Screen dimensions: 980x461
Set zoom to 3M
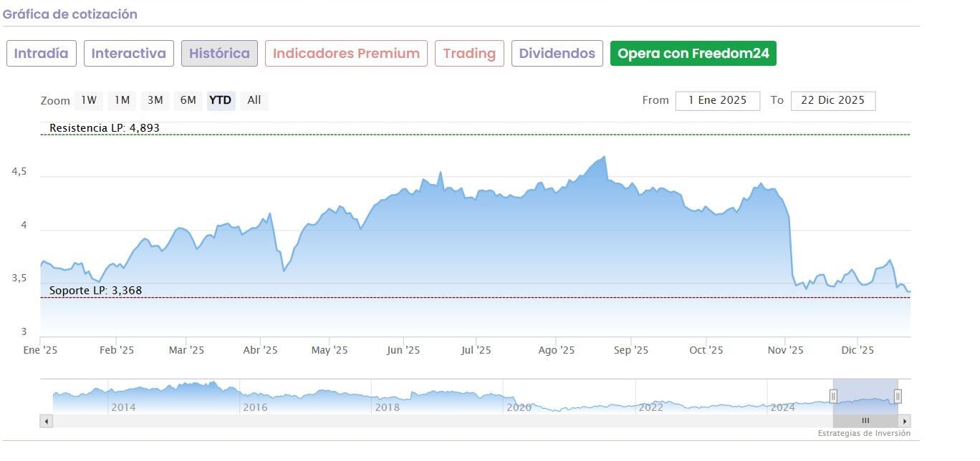point(155,100)
